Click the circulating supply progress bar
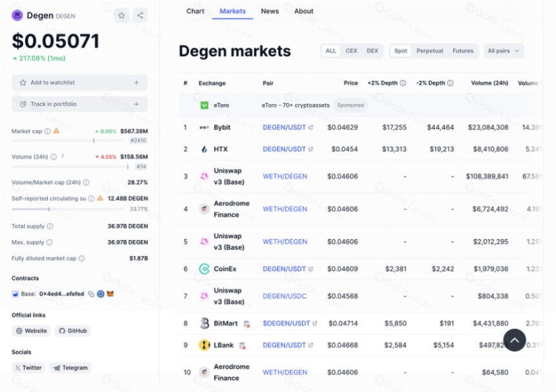This screenshot has height=392, width=556. [x=68, y=209]
